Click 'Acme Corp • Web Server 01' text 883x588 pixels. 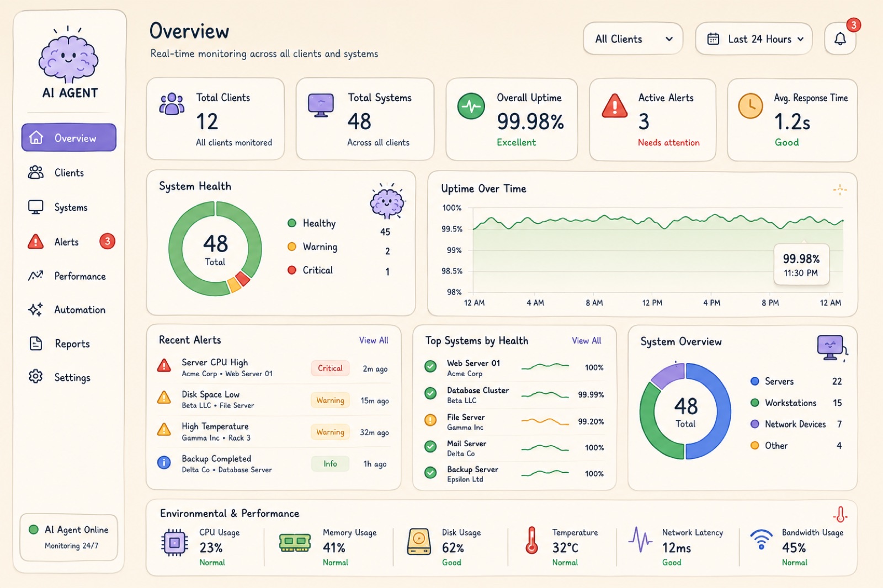[x=227, y=374]
